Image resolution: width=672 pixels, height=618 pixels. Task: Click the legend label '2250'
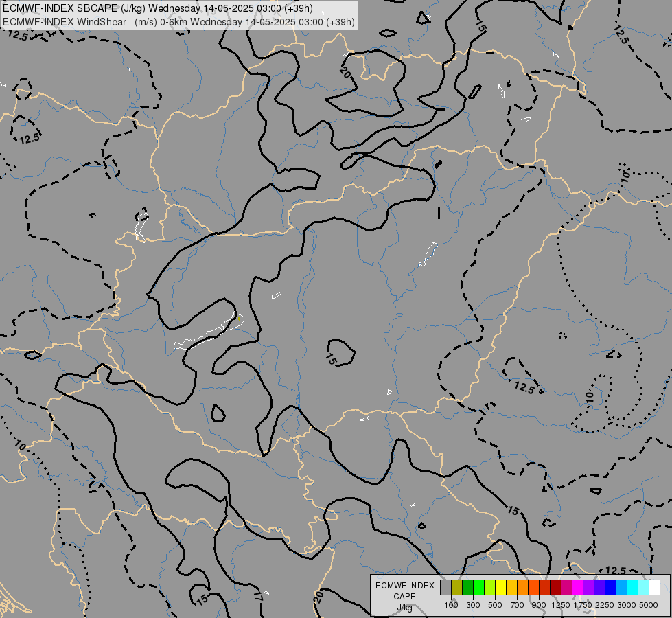604,605
